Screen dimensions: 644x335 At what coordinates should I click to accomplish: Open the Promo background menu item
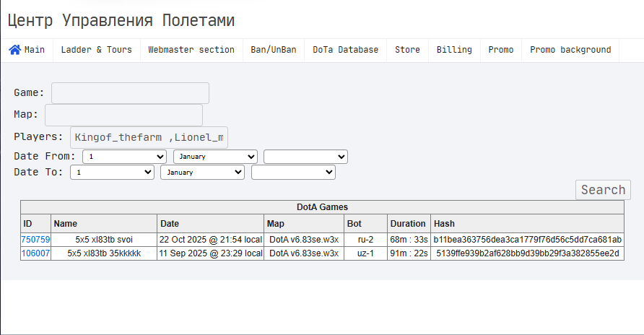tap(570, 50)
